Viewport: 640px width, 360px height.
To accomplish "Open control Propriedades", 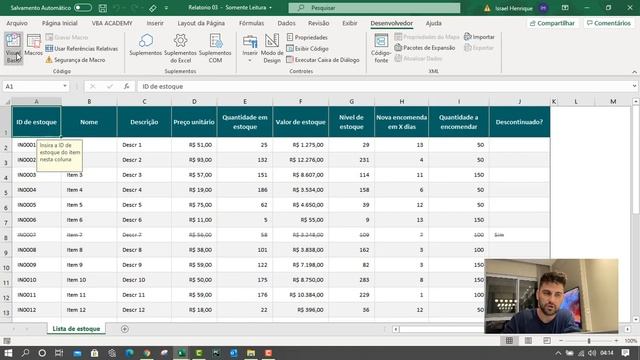I will click(307, 38).
